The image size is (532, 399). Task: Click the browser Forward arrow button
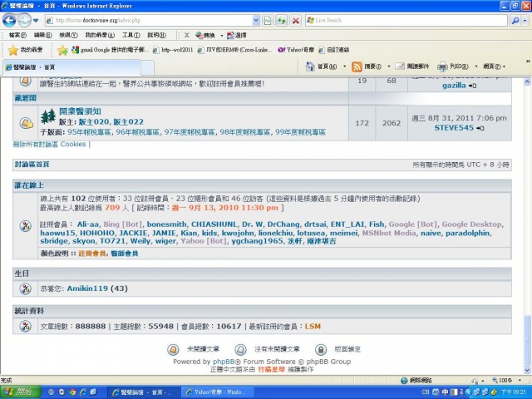[x=24, y=20]
